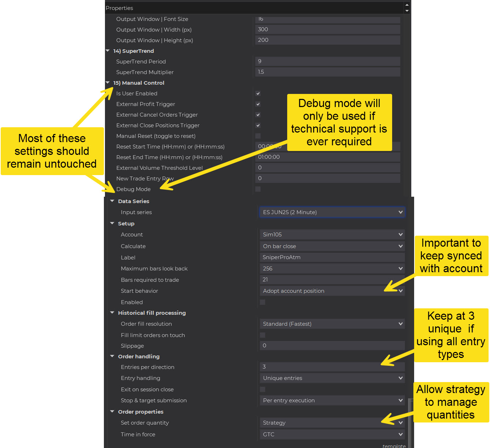This screenshot has height=448, width=490.
Task: Collapse the Data Series section
Action: point(112,201)
